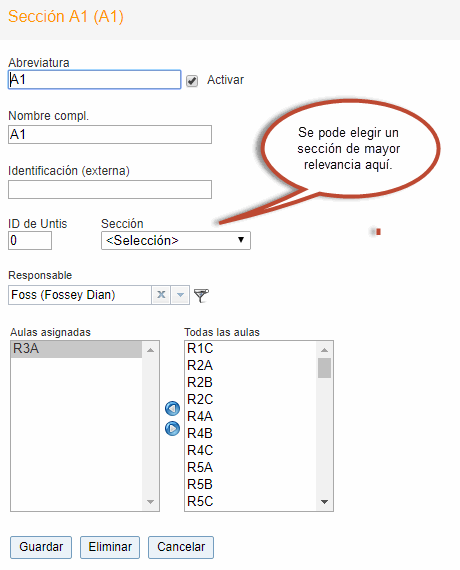The width and height of the screenshot is (460, 570).
Task: Click the Eliminar button
Action: 110,547
